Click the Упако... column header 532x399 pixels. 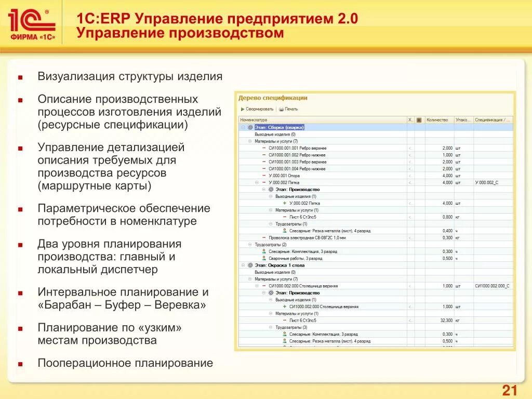[x=463, y=120]
